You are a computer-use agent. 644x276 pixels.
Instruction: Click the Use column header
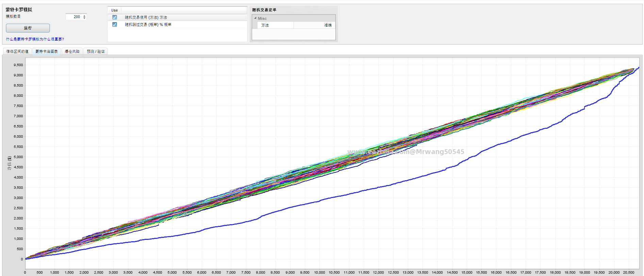click(x=114, y=10)
